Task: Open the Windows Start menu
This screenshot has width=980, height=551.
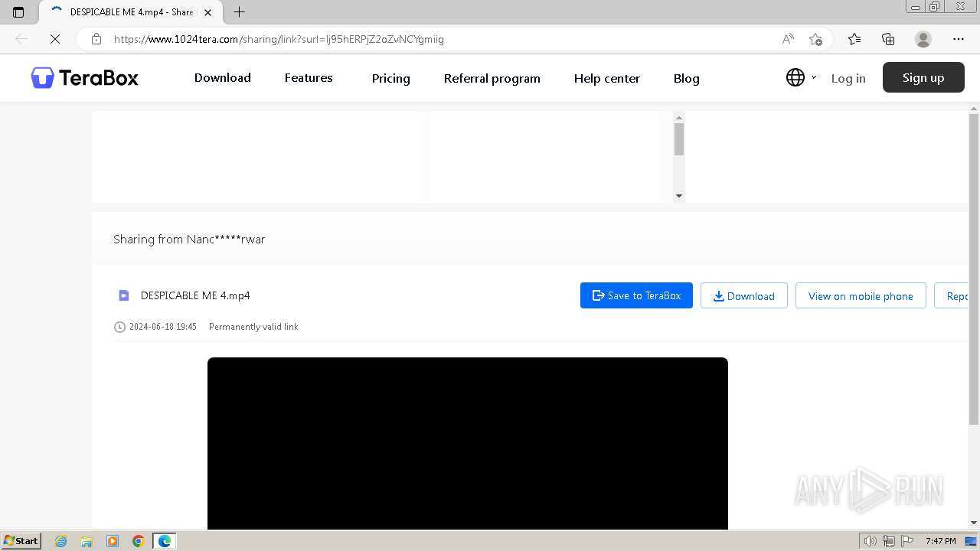Action: (x=21, y=541)
